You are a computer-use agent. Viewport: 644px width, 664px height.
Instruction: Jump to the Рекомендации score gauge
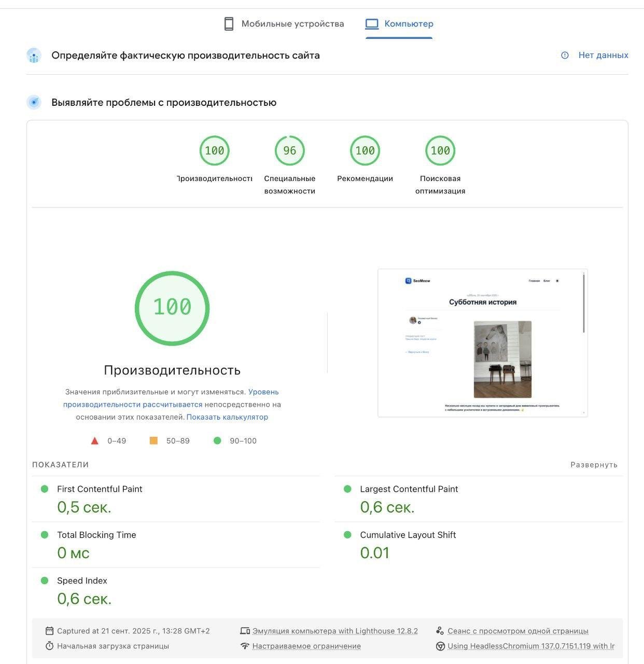[365, 151]
